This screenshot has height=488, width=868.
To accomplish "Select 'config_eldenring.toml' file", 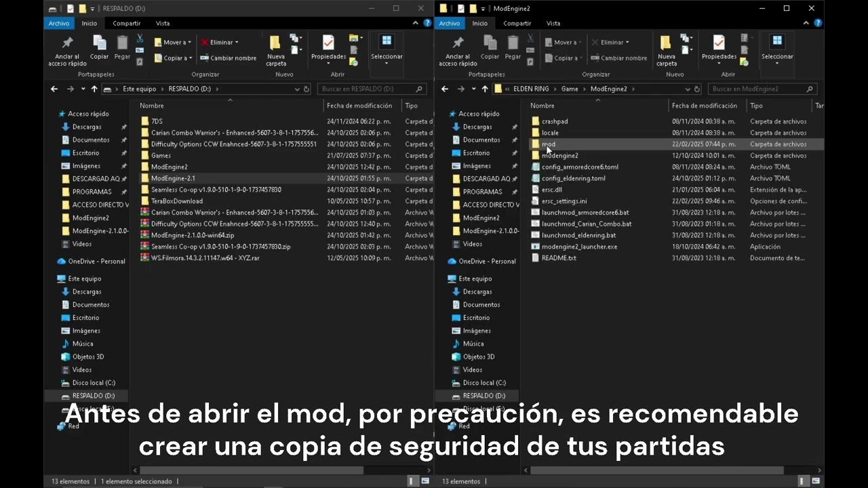I will [x=573, y=178].
